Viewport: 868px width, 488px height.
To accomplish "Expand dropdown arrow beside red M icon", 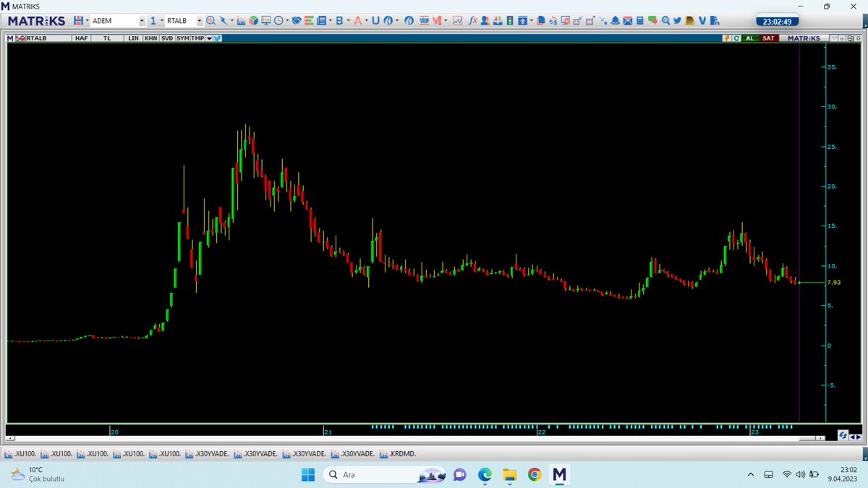I will (446, 20).
